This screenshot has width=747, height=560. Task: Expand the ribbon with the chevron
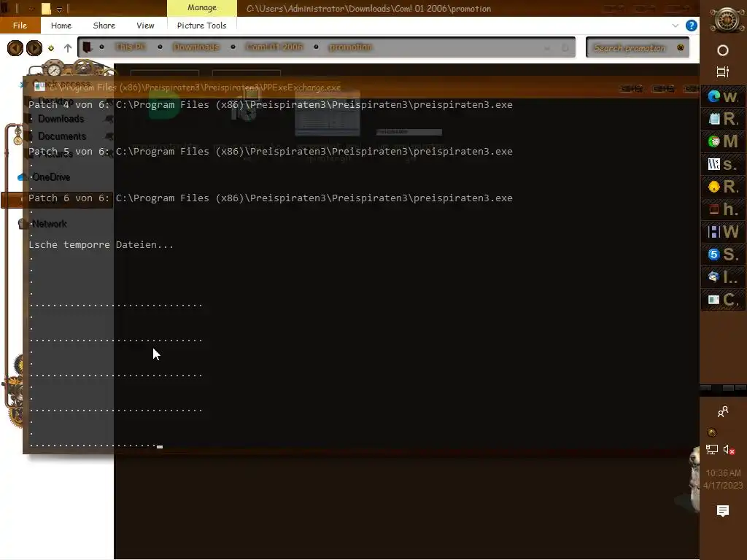pos(675,26)
